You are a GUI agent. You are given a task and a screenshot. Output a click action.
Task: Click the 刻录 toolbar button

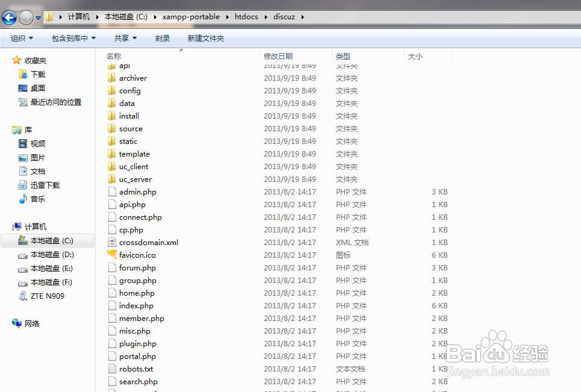[x=163, y=38]
